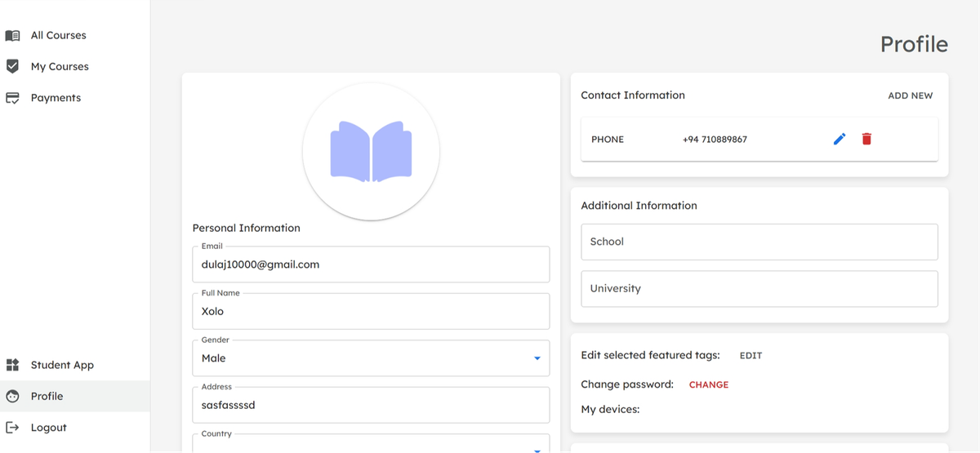Select Profile in the sidebar
The height and width of the screenshot is (453, 980).
(x=75, y=396)
